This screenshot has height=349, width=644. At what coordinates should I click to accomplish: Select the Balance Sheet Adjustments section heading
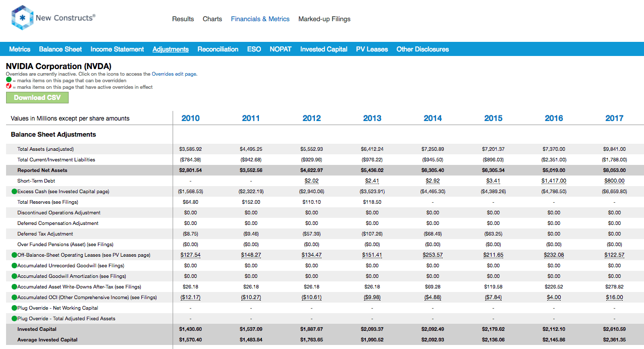(53, 135)
